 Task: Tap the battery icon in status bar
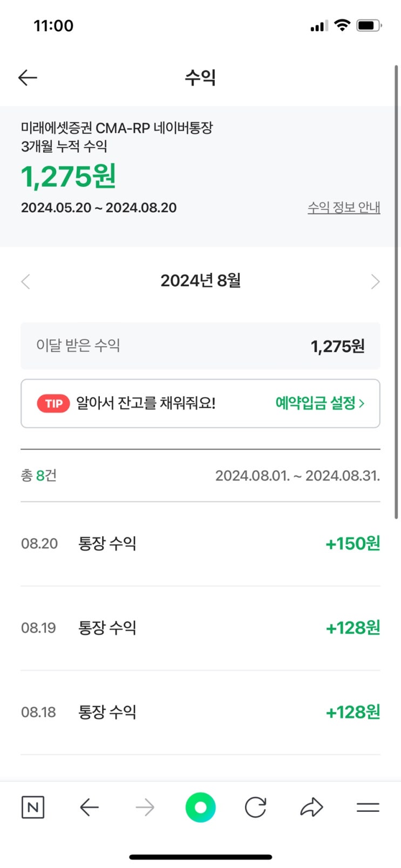[x=369, y=25]
